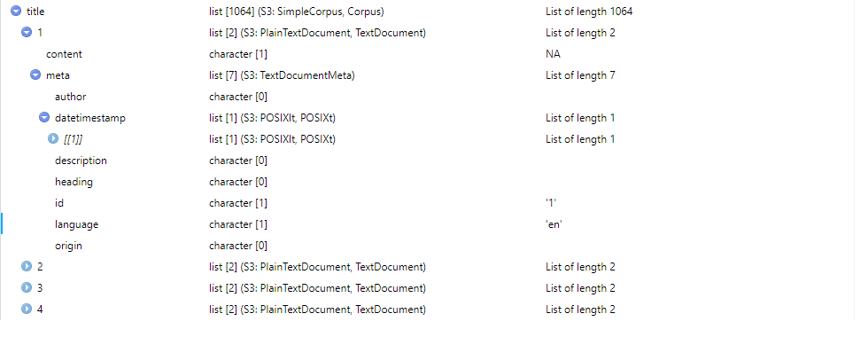Expand document 4 node

click(x=27, y=310)
